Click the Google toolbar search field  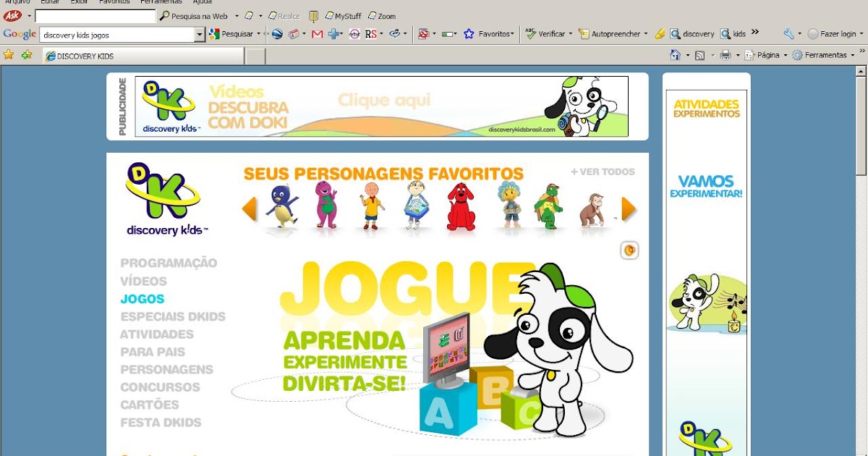pyautogui.click(x=118, y=35)
